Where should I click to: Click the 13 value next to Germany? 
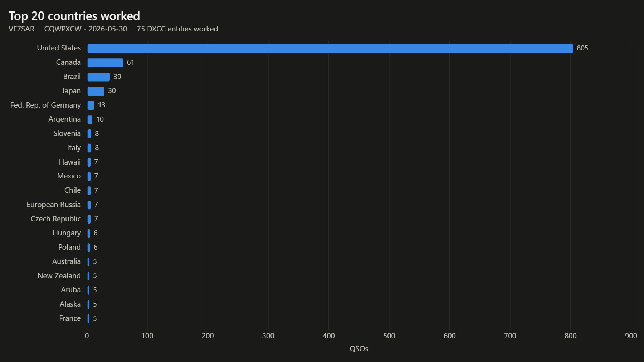point(102,105)
